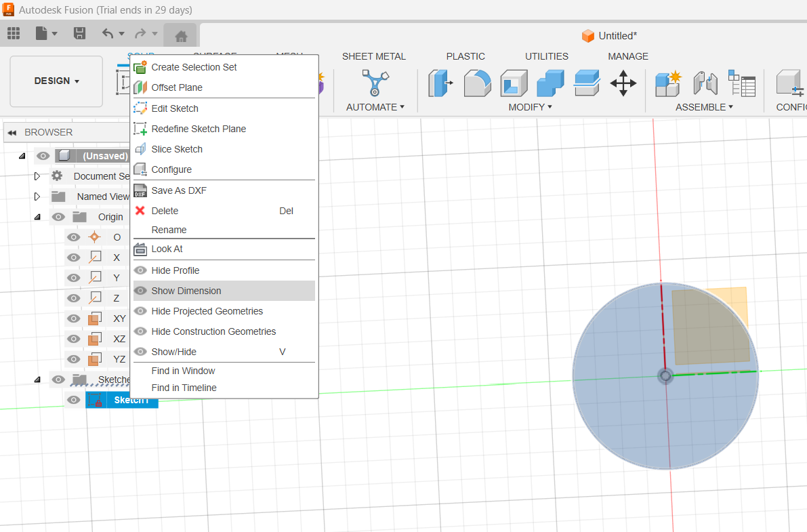The image size is (807, 532).
Task: Expand the Named Views node
Action: coord(37,197)
